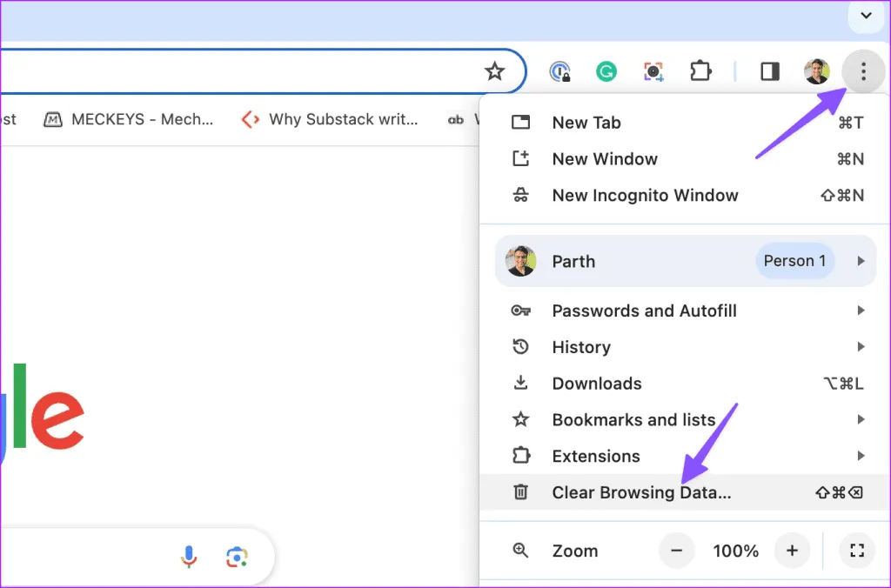
Task: Toggle fullscreen mode button in Zoom row
Action: click(856, 551)
